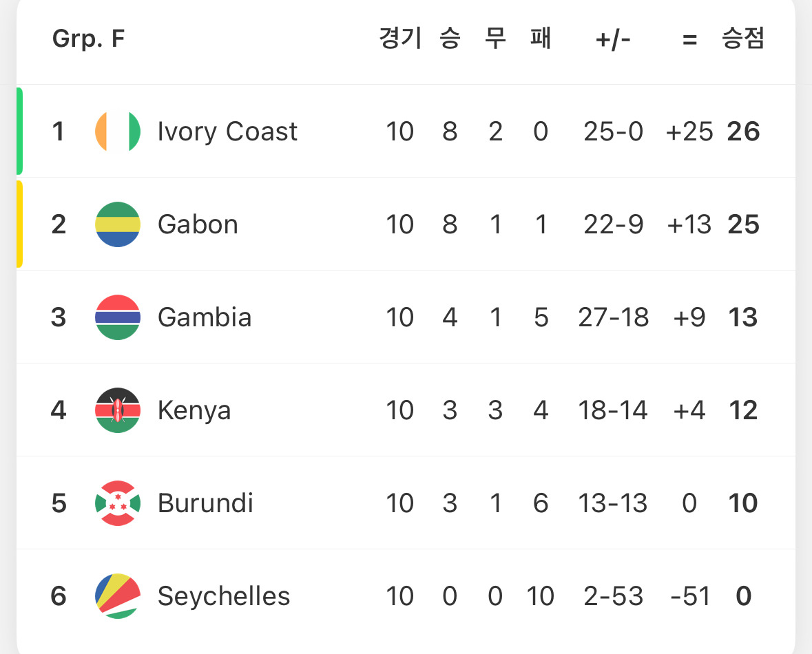Click the Gambia flag icon
The width and height of the screenshot is (812, 654).
(118, 317)
